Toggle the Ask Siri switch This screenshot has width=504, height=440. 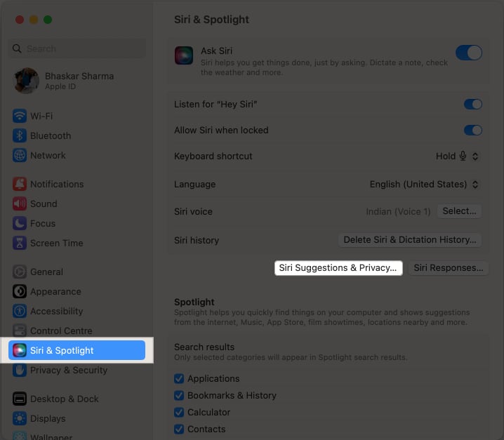(x=469, y=53)
